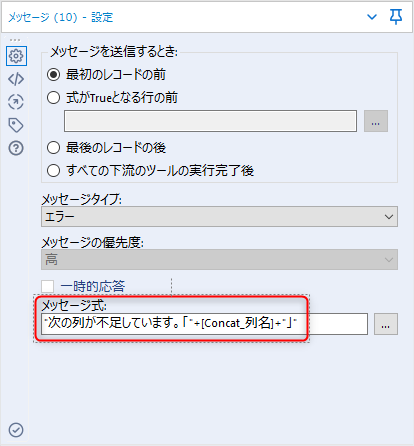Select 最初のレコードの前 radio button
The height and width of the screenshot is (446, 414).
coord(53,74)
